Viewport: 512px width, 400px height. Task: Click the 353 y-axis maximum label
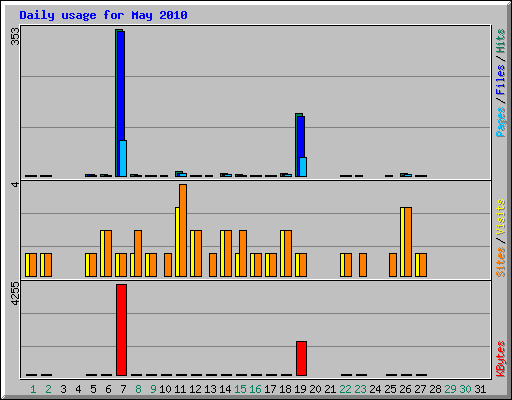[x=15, y=36]
